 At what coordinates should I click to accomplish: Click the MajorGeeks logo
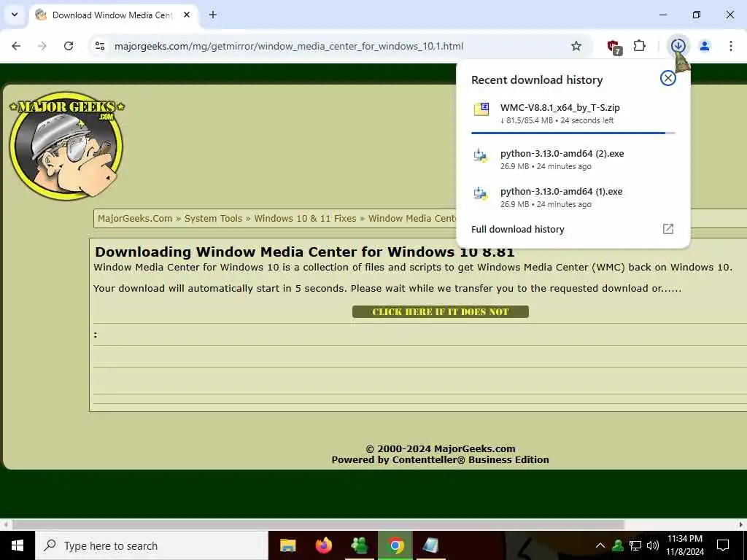[x=66, y=145]
